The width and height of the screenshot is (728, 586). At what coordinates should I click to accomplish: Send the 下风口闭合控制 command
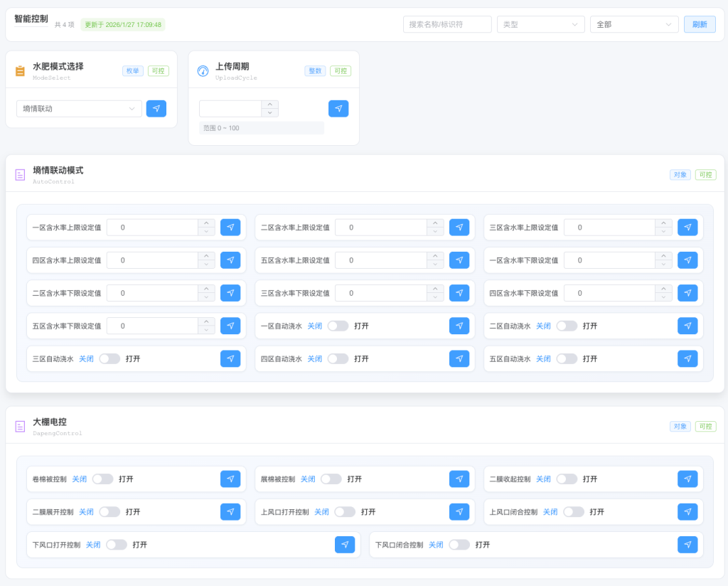(687, 545)
